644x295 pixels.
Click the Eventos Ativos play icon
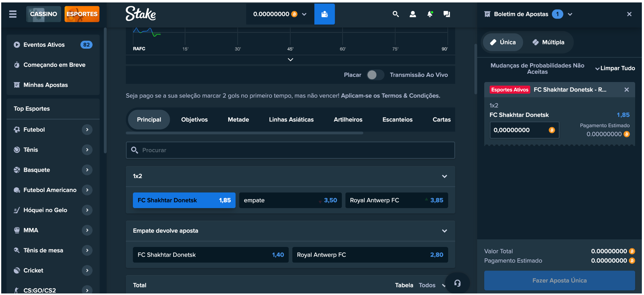point(17,45)
